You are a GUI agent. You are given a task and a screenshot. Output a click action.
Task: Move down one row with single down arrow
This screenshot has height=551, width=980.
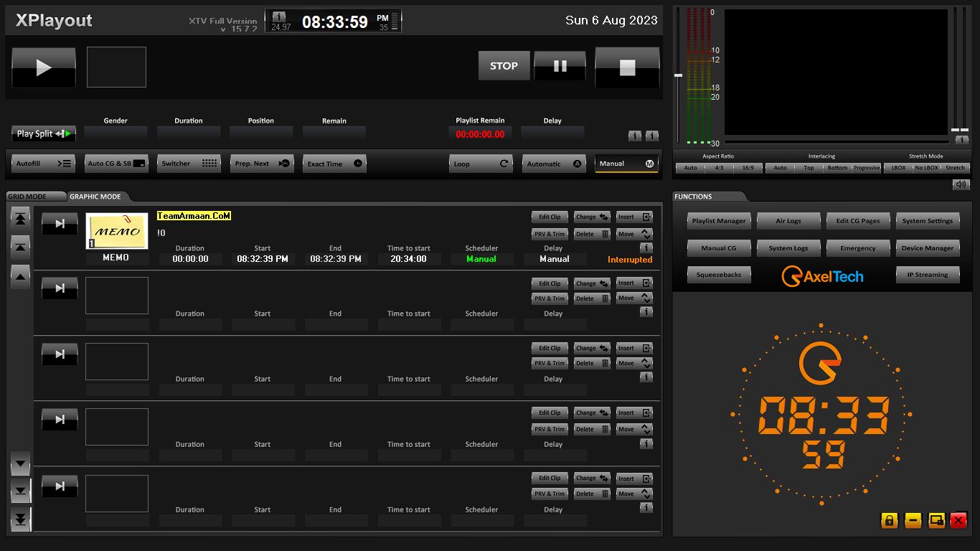coord(21,464)
